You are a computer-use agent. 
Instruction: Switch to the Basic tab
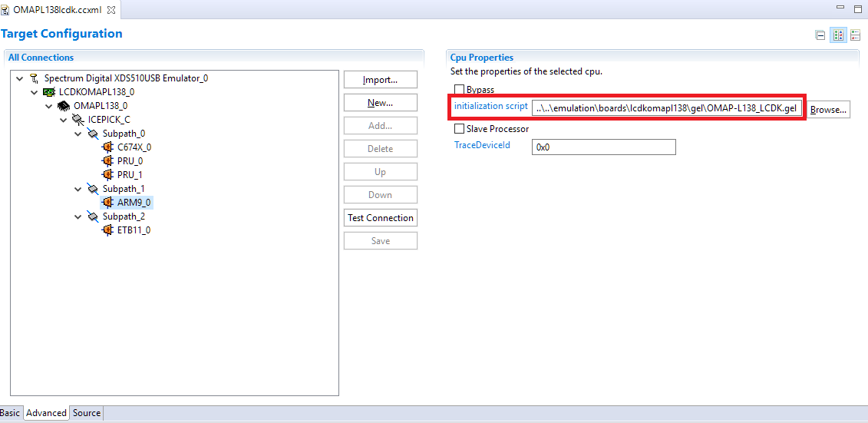pyautogui.click(x=10, y=413)
